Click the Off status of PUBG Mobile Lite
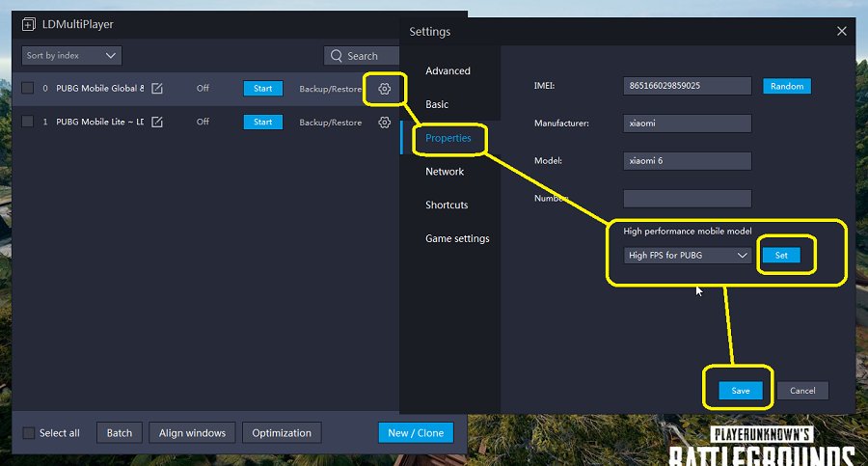Viewport: 868px width, 466px height. point(203,122)
